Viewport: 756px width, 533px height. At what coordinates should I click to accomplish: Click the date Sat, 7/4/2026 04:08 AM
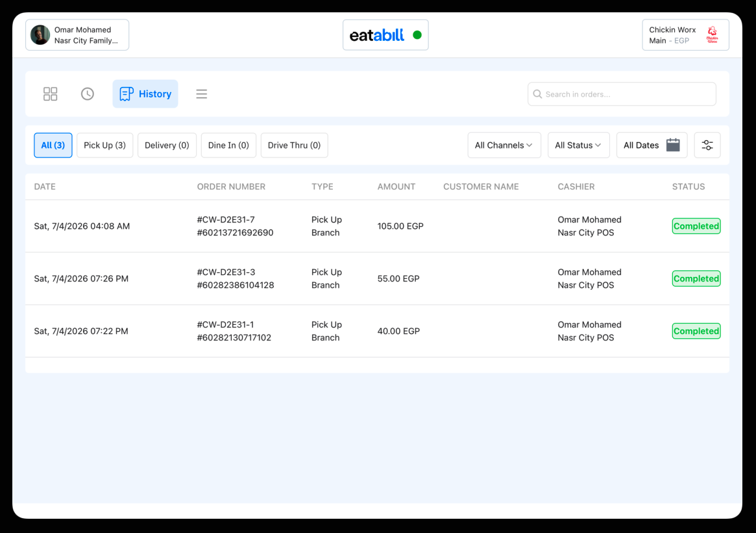pos(82,226)
